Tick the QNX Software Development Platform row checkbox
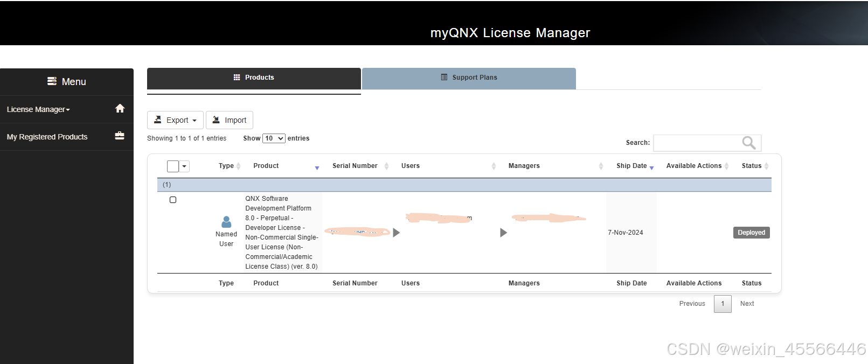This screenshot has height=364, width=868. coord(173,200)
